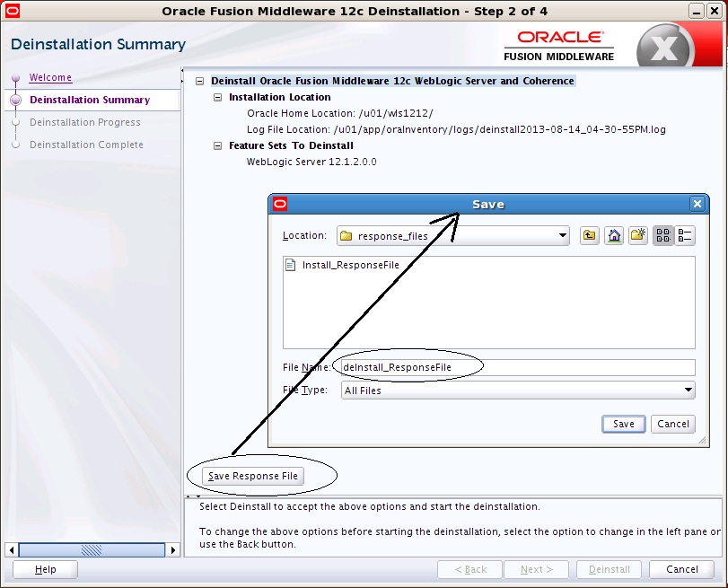Select the Deinstallation Progress step
The height and width of the screenshot is (588, 728).
(85, 122)
